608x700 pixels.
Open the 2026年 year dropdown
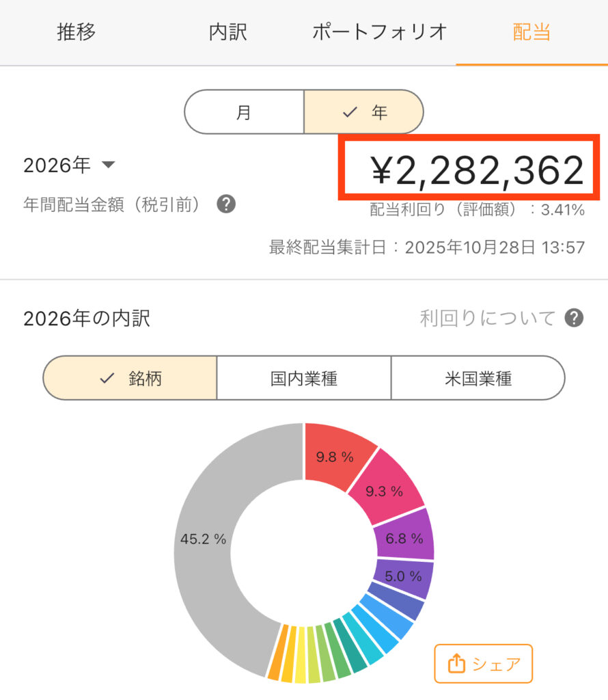(x=69, y=165)
